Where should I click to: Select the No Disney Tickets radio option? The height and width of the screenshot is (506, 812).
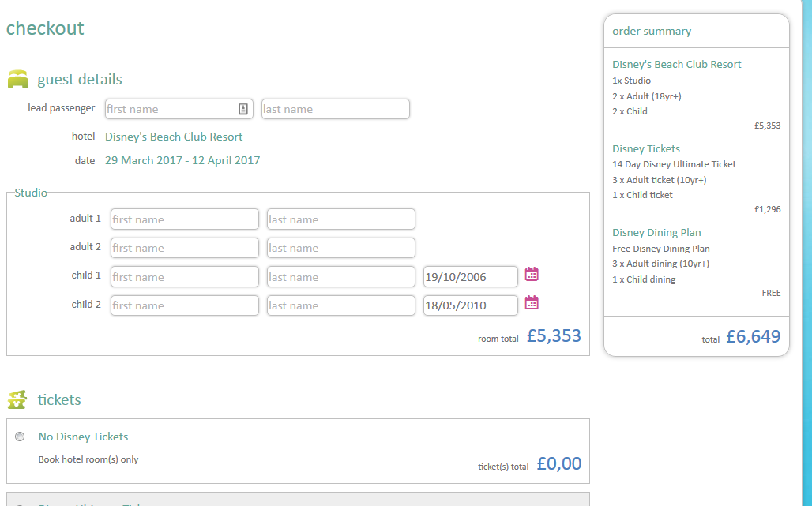pyautogui.click(x=20, y=437)
